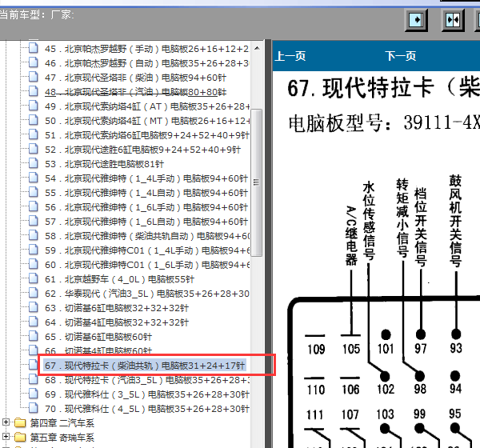
Task: Click document icon beside item 59
Action: coord(34,250)
